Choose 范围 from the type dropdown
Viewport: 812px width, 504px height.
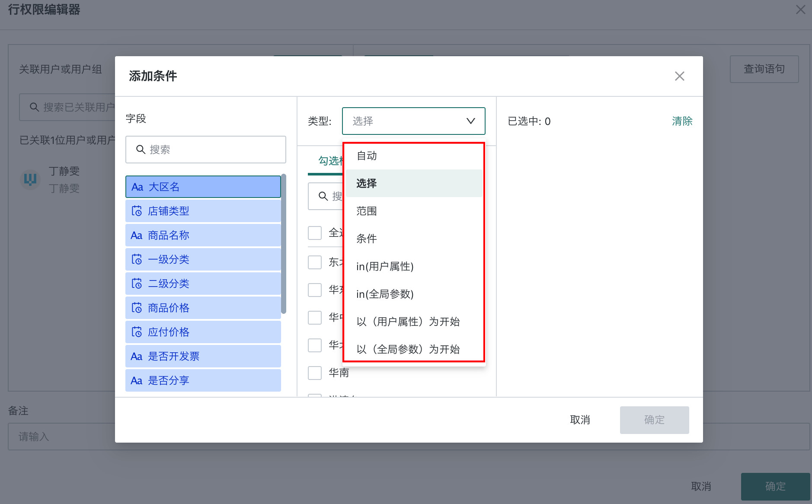[x=366, y=211]
